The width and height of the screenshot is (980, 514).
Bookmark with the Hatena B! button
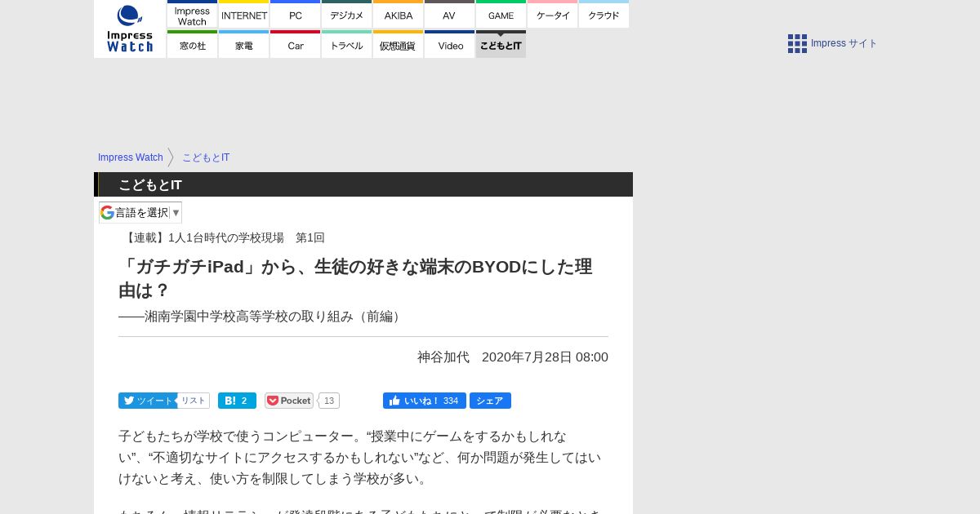point(237,401)
